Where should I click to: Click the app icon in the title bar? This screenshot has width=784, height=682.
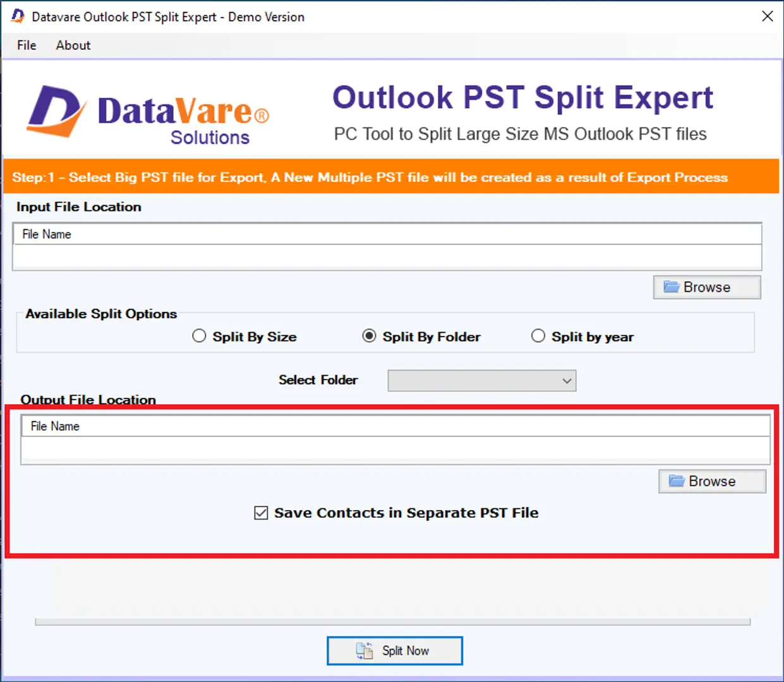[18, 16]
